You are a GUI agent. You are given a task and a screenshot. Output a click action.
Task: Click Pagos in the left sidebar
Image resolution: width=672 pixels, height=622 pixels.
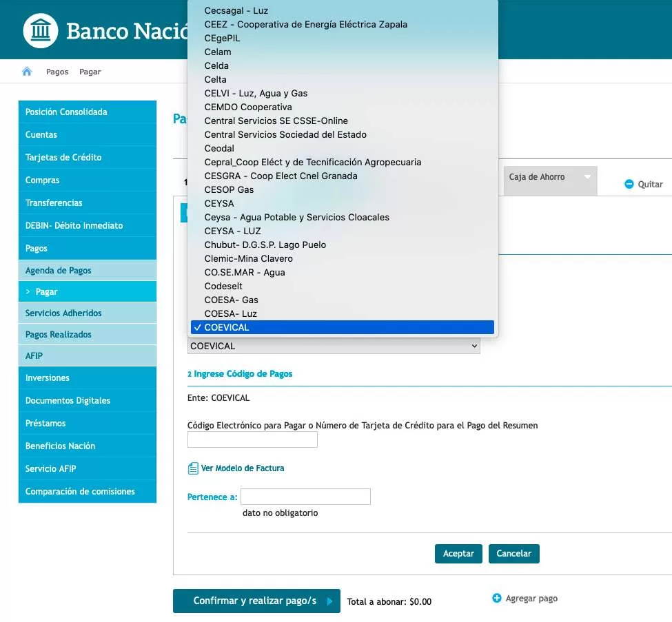coord(88,248)
